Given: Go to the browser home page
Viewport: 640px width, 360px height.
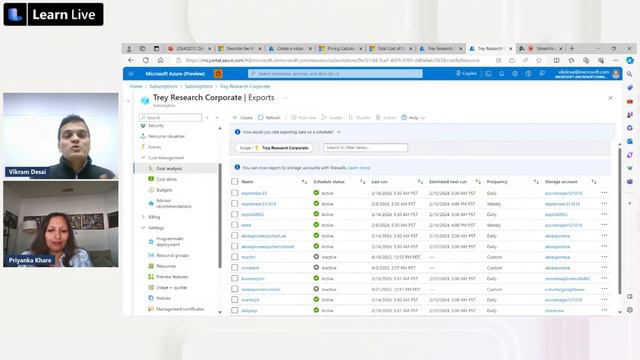Looking at the screenshot, I should [160, 60].
